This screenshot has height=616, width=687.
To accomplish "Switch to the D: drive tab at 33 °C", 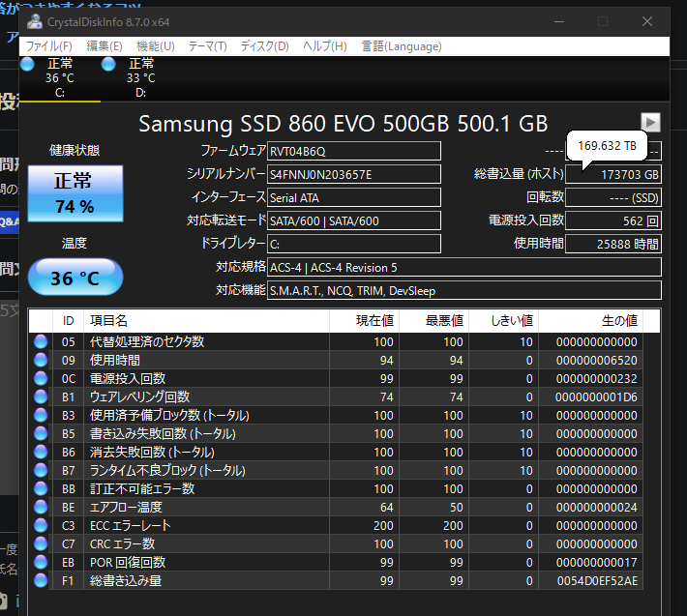I will 140,78.
